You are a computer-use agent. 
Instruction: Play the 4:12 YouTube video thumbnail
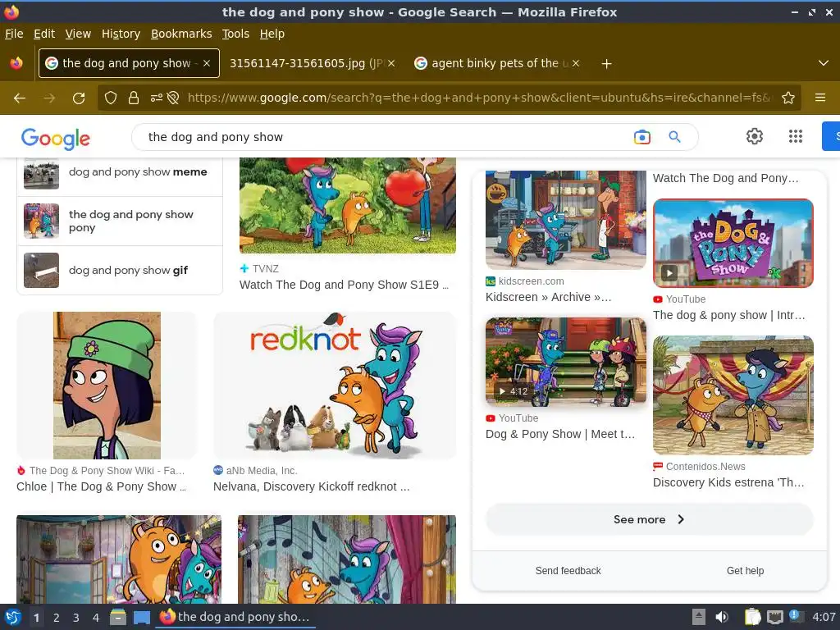pyautogui.click(x=566, y=362)
